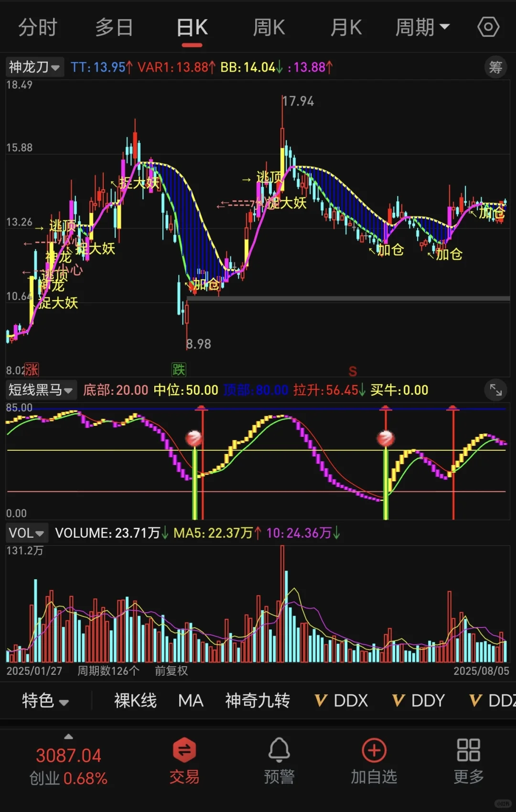Open the 特色 featured indicators dropdown
The width and height of the screenshot is (516, 812).
tap(45, 701)
